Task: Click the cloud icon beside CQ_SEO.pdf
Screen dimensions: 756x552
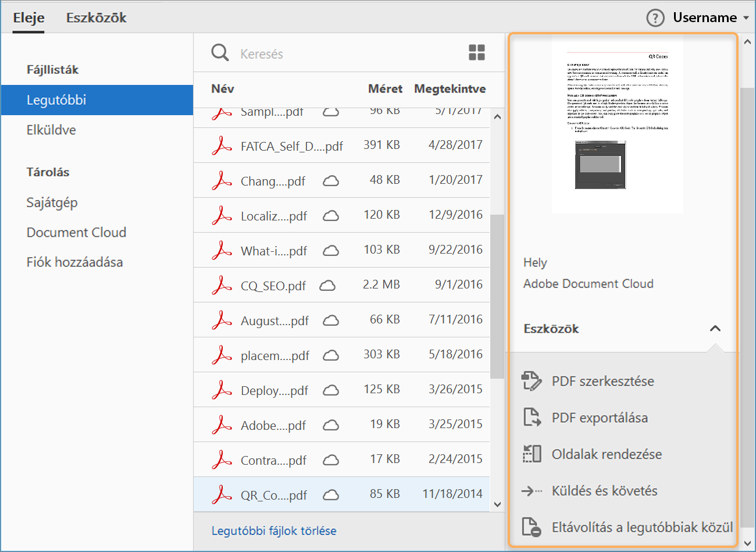Action: pyautogui.click(x=327, y=286)
